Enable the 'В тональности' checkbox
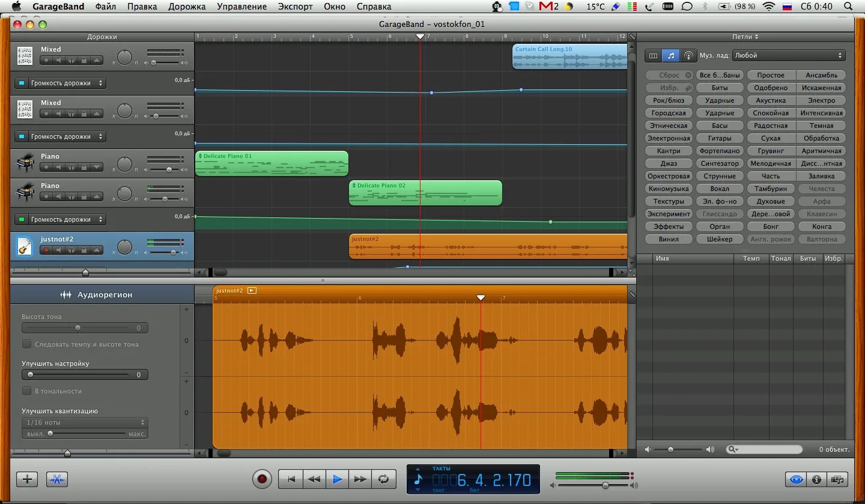Image resolution: width=865 pixels, height=504 pixels. click(x=26, y=390)
